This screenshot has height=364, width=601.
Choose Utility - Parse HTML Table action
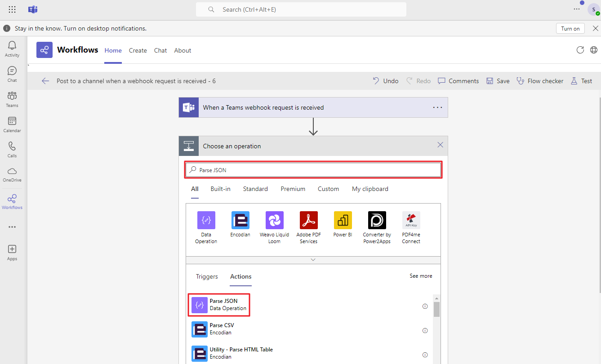point(309,353)
